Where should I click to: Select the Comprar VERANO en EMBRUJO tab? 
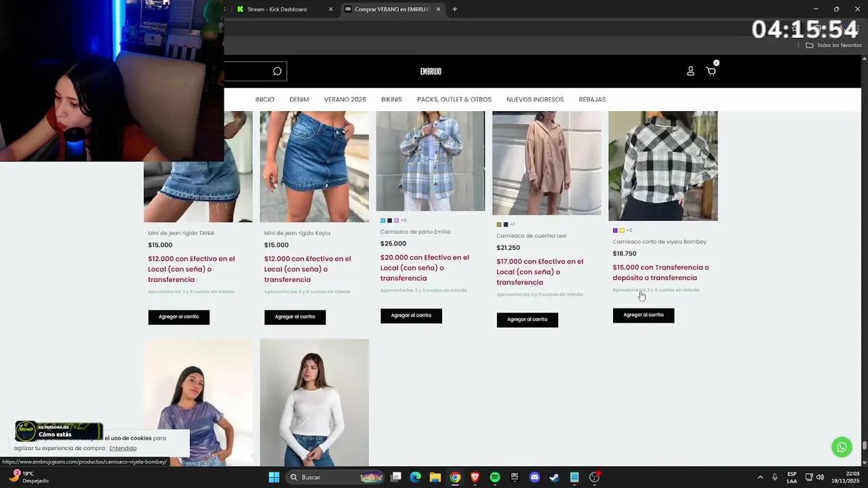click(392, 9)
